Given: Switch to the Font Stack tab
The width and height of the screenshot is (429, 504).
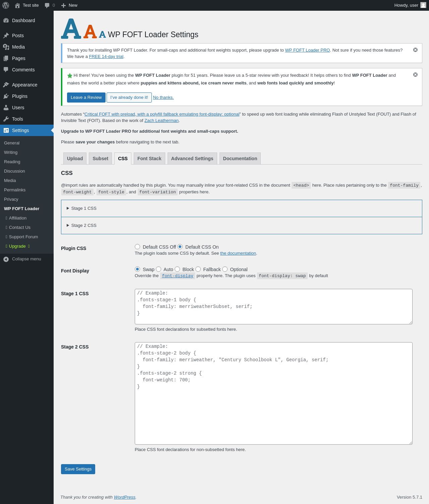Looking at the screenshot, I should [149, 159].
